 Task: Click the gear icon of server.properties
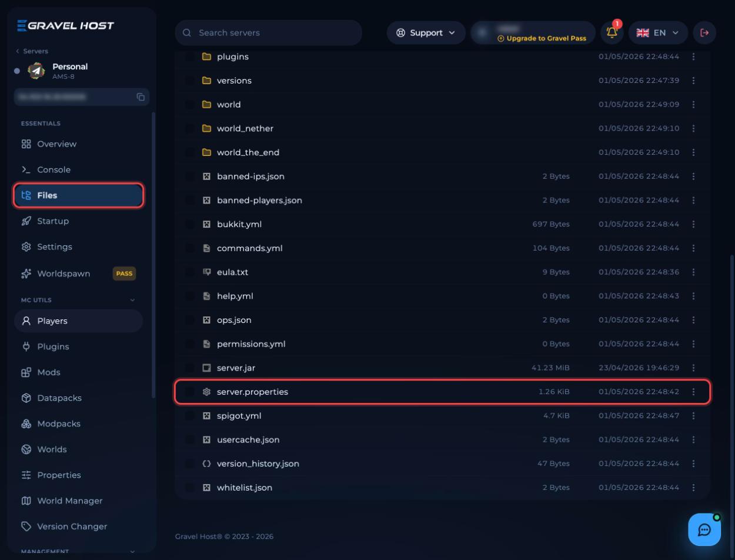coord(206,392)
